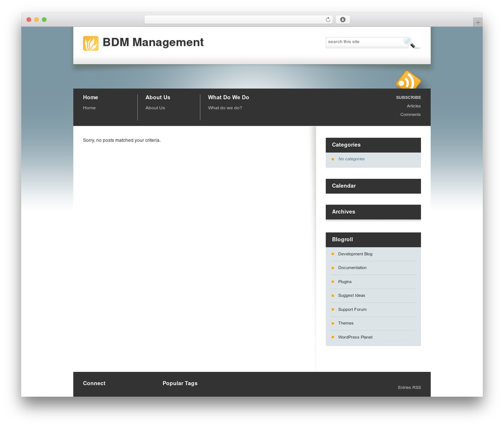Screen dimensions: 504x427
Task: Click the yellow minimize window button
Action: [37, 20]
